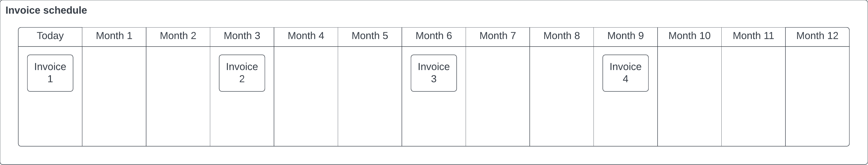Click the Month 2 column header

178,37
